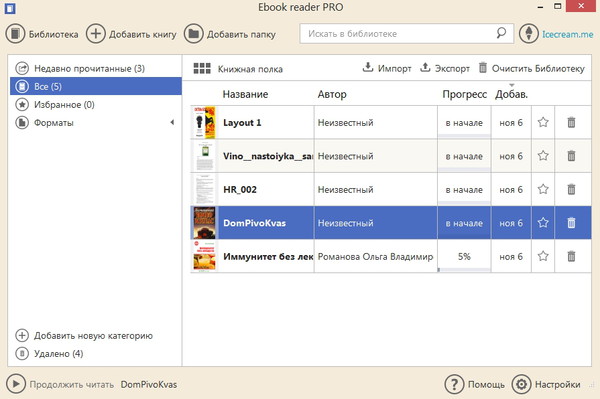Click the Ebook reader app icon in title bar

(x=10, y=8)
